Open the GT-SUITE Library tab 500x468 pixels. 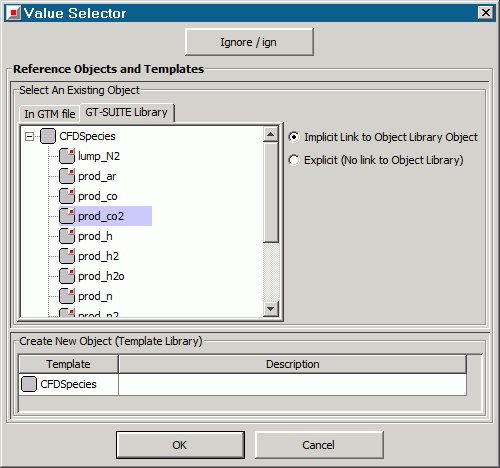click(127, 113)
